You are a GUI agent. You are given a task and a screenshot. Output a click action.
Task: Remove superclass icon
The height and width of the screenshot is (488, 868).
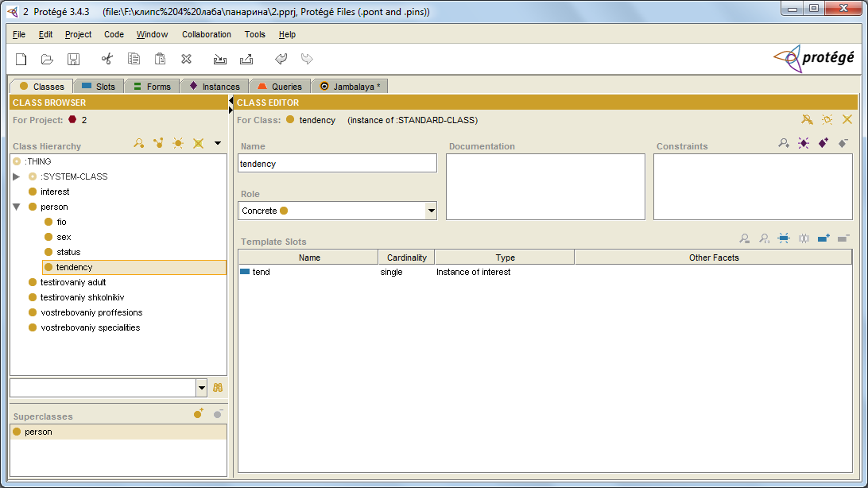(x=218, y=414)
